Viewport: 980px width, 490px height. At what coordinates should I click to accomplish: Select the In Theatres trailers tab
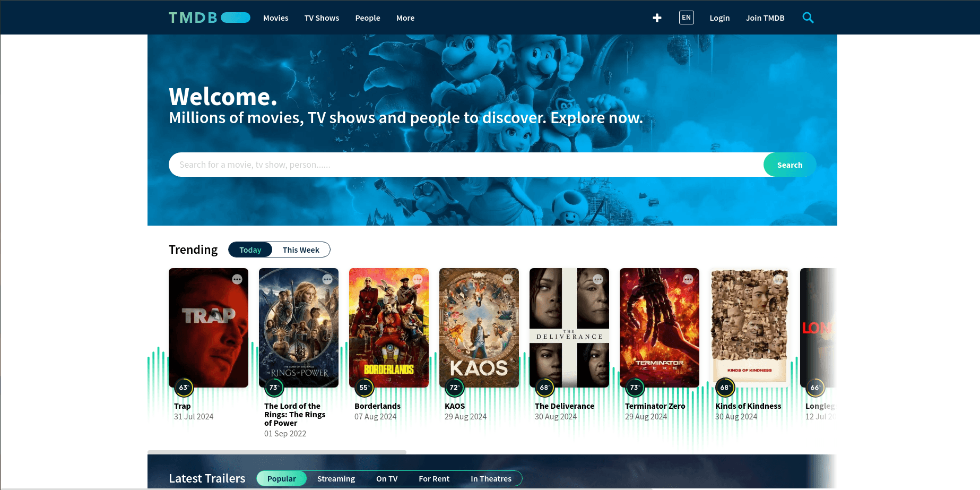pyautogui.click(x=491, y=479)
